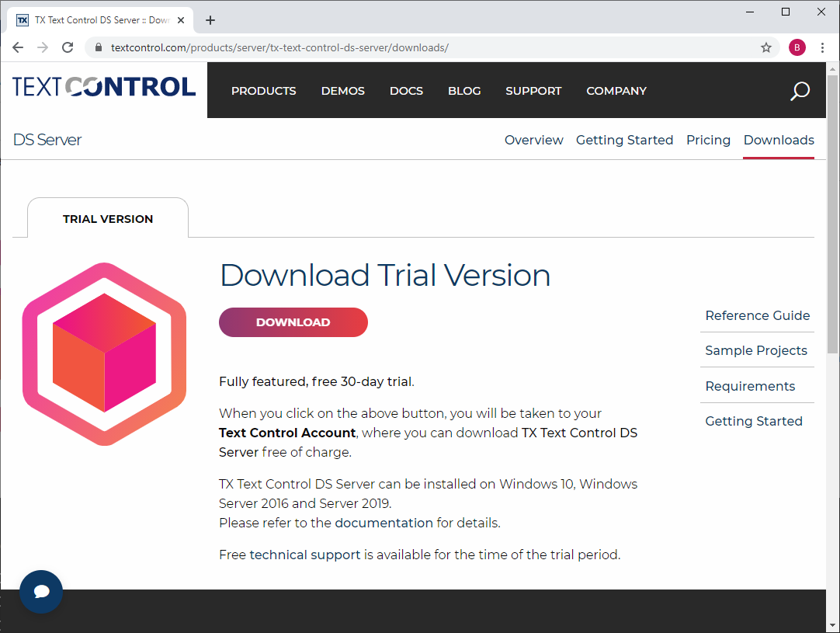Click the padlock site info icon
This screenshot has height=633, width=840.
pyautogui.click(x=99, y=47)
